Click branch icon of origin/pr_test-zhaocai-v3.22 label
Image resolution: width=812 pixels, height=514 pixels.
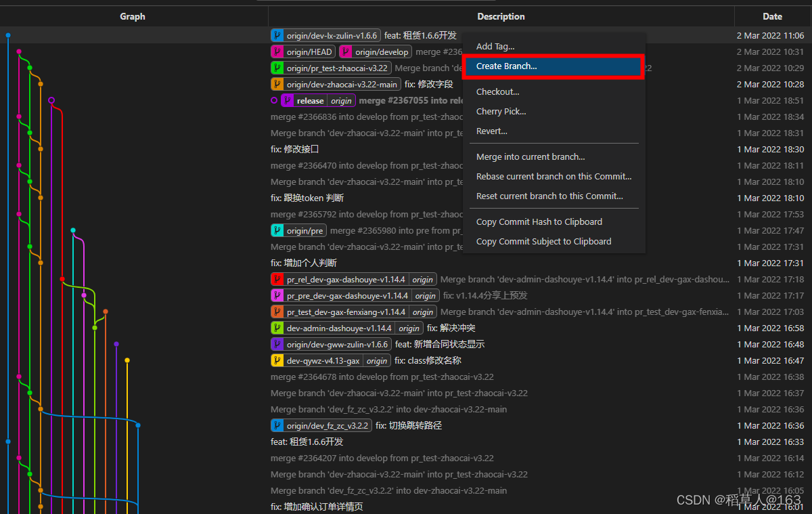(x=277, y=68)
